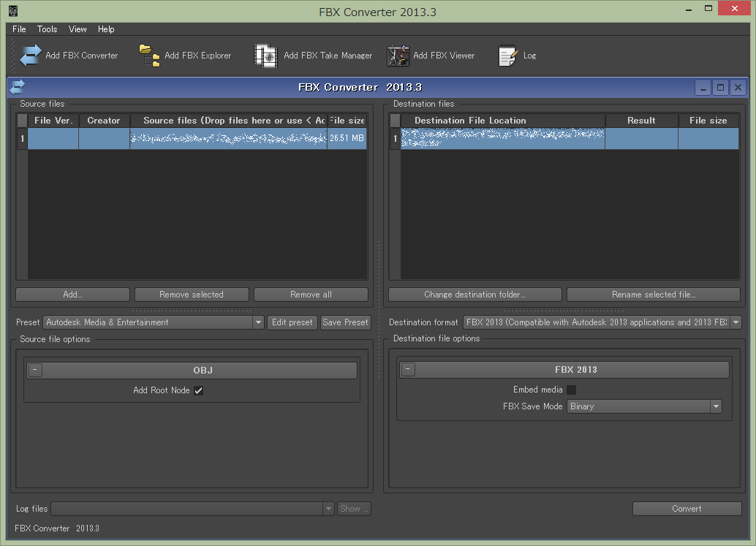Click the File Ver. column header
Screen dimensions: 756x546
click(x=53, y=121)
